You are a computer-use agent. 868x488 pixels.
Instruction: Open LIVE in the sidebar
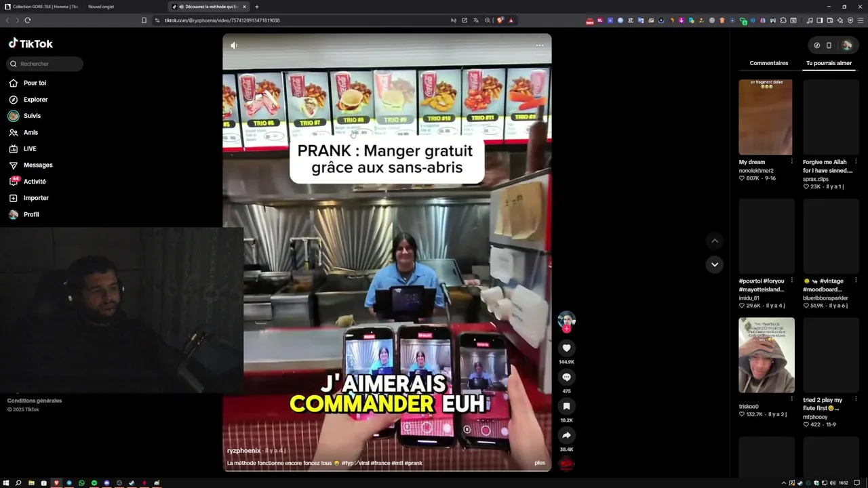click(22, 148)
